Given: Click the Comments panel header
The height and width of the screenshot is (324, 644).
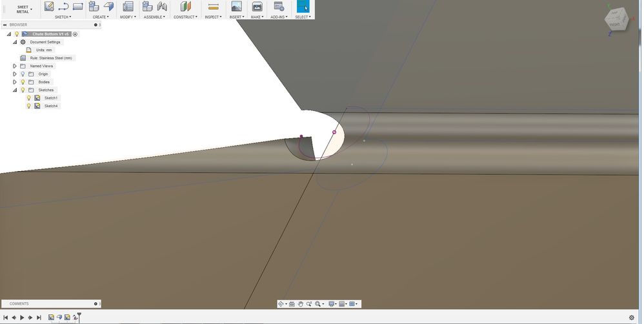Looking at the screenshot, I should point(51,304).
